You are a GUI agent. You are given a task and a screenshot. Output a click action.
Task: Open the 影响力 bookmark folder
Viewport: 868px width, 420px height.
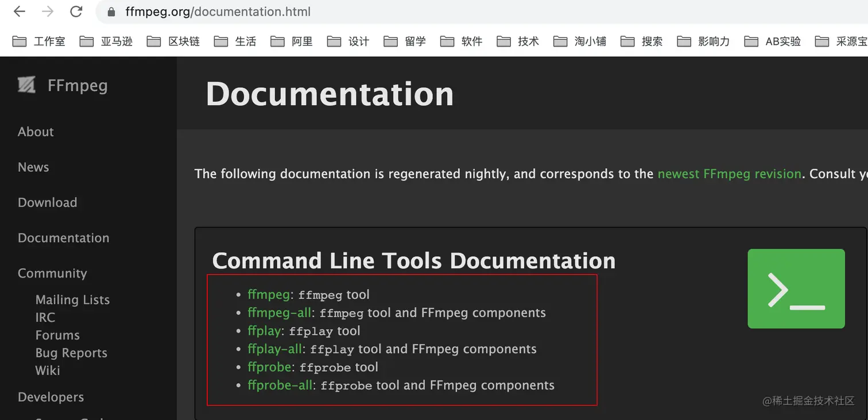click(x=703, y=41)
